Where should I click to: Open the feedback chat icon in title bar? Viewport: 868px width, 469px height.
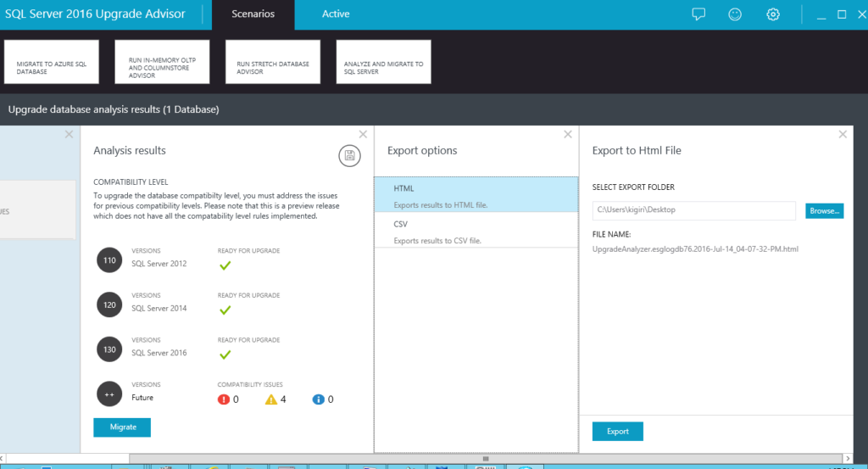[698, 14]
